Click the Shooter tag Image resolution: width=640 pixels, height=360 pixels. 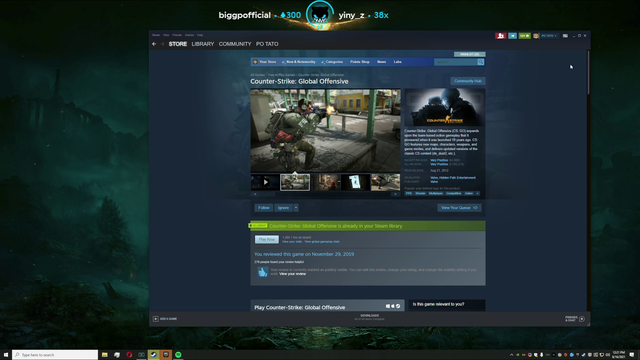click(x=420, y=193)
